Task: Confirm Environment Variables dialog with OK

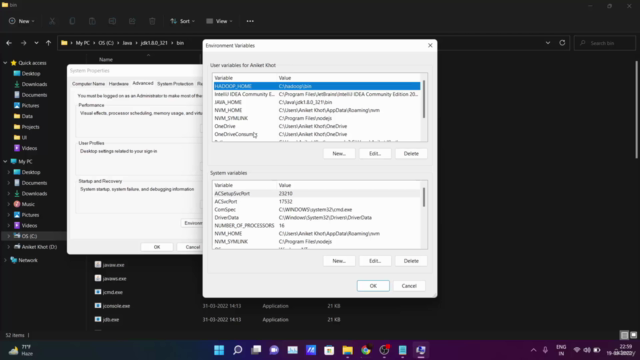Action: coord(373,286)
